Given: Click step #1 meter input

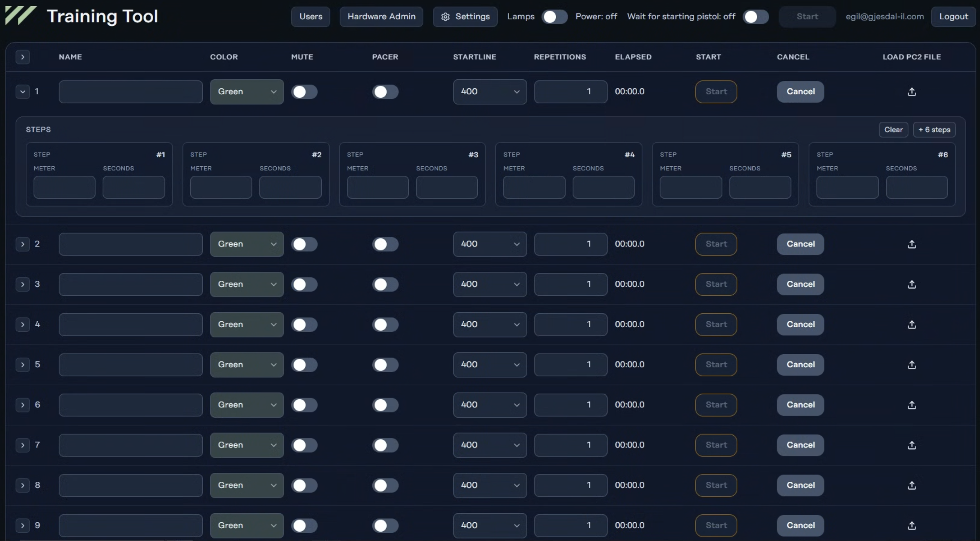Looking at the screenshot, I should 65,187.
